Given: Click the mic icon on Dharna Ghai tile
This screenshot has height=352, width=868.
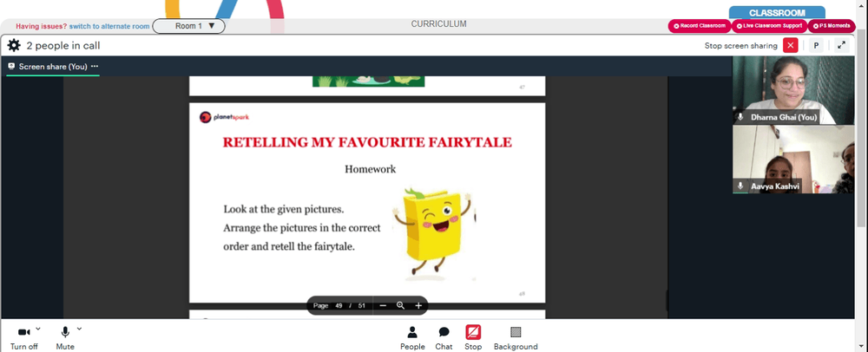Looking at the screenshot, I should [x=740, y=117].
